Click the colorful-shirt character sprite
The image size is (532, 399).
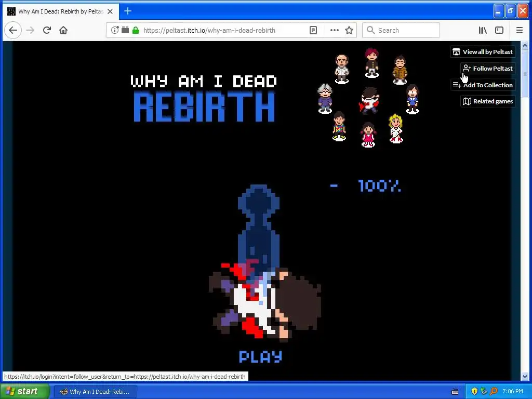(339, 126)
